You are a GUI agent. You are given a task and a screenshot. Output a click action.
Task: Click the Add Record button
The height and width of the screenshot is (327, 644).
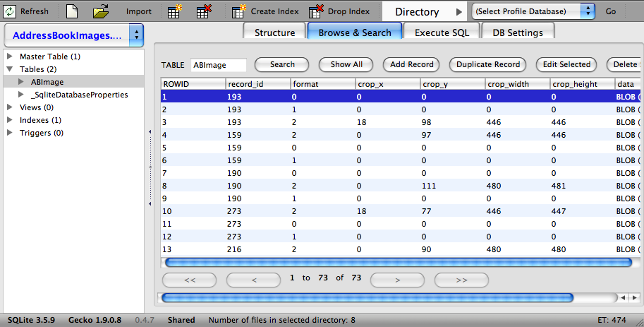pyautogui.click(x=411, y=64)
